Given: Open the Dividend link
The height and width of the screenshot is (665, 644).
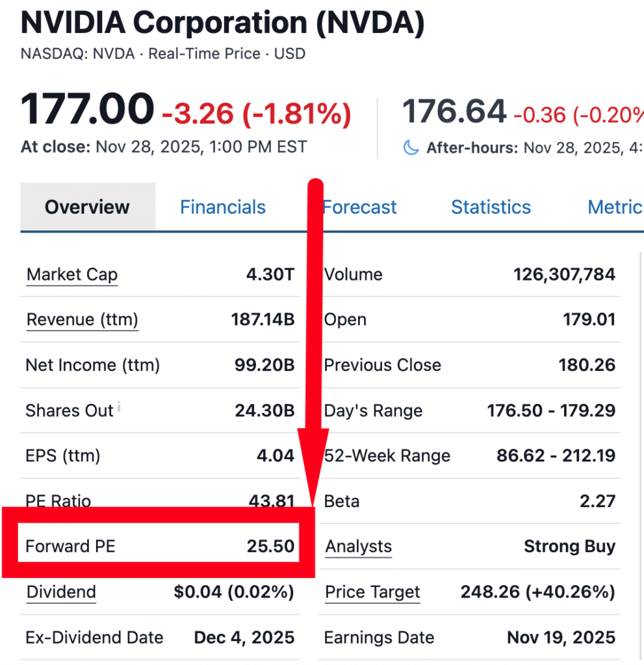Looking at the screenshot, I should pos(61,592).
